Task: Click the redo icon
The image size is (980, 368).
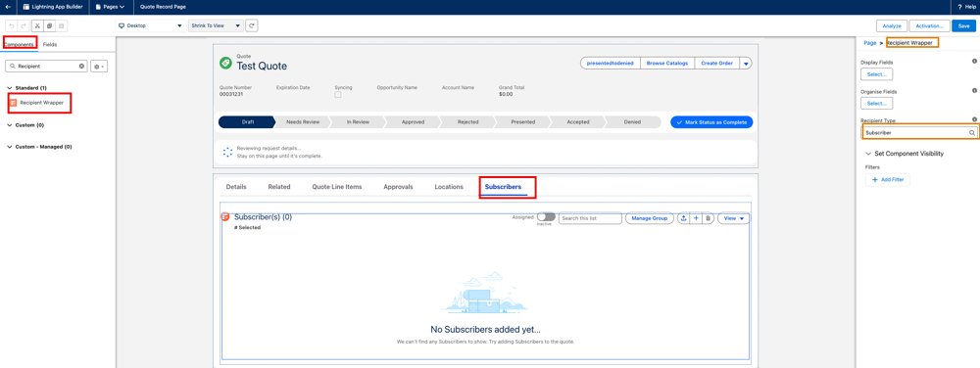Action: tap(23, 26)
